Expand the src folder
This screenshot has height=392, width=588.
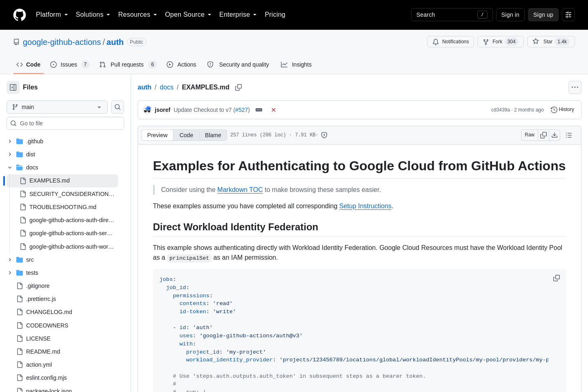pyautogui.click(x=10, y=260)
